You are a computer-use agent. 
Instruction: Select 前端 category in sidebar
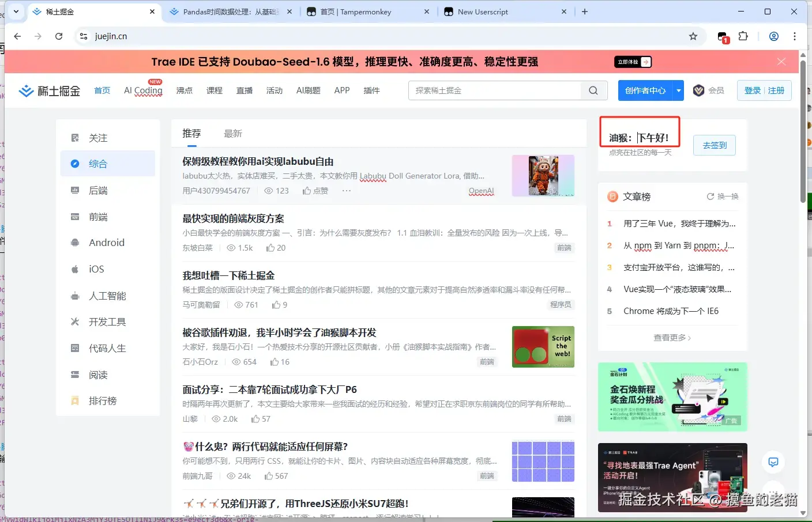pos(108,217)
